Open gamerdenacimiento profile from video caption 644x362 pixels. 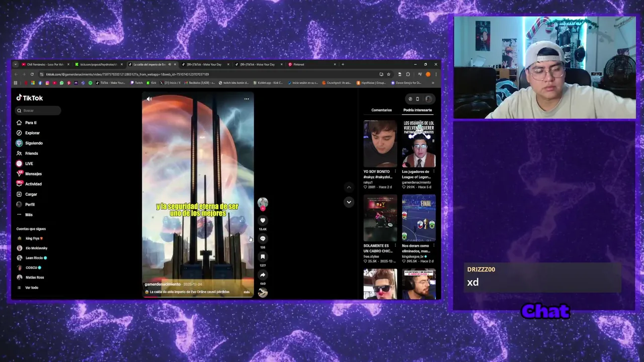163,285
